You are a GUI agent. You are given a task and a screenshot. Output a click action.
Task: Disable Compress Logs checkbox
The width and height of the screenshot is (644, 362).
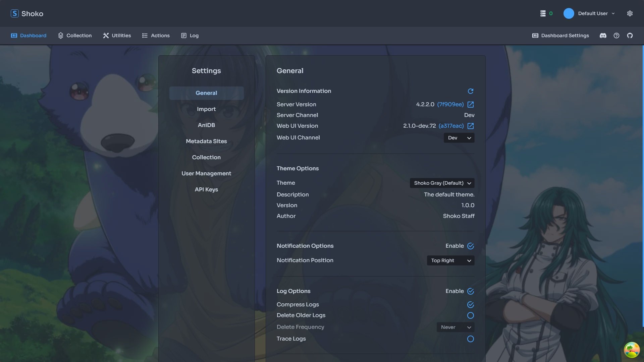471,305
